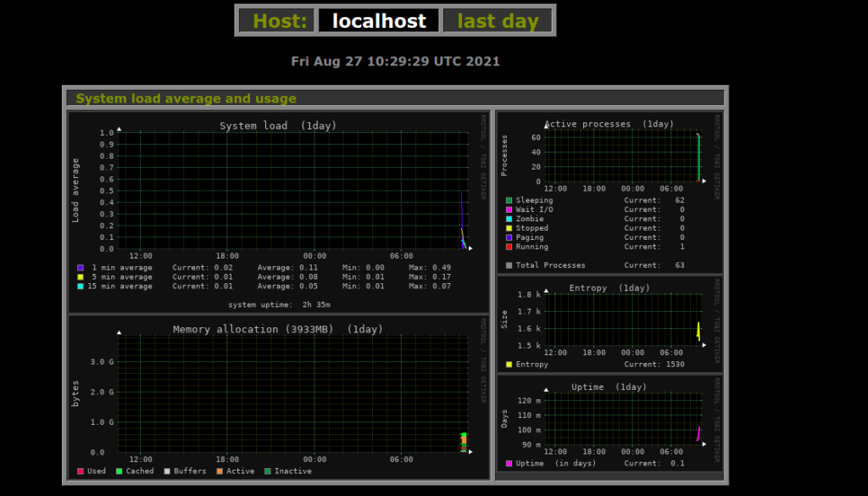This screenshot has width=868, height=496.
Task: Click the Sleeping processes legend swatch
Action: tap(509, 201)
